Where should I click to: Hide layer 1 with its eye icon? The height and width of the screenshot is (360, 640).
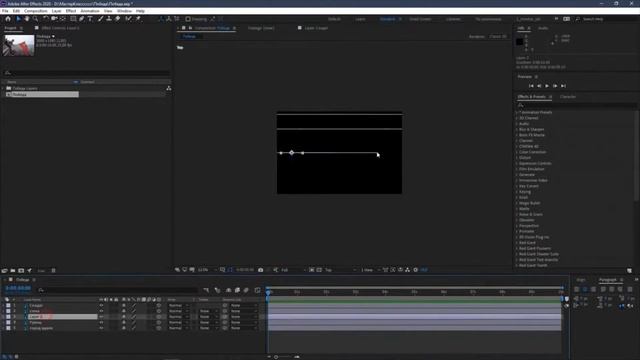pos(101,305)
